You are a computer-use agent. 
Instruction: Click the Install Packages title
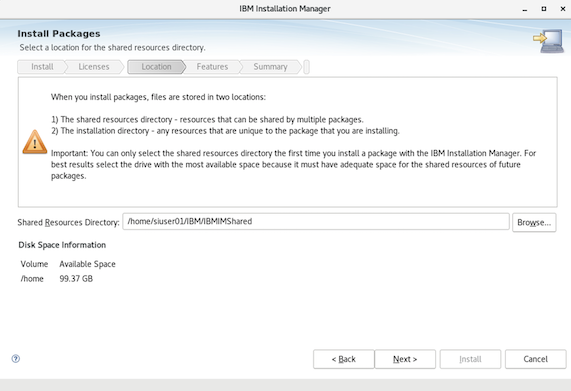[x=59, y=34]
